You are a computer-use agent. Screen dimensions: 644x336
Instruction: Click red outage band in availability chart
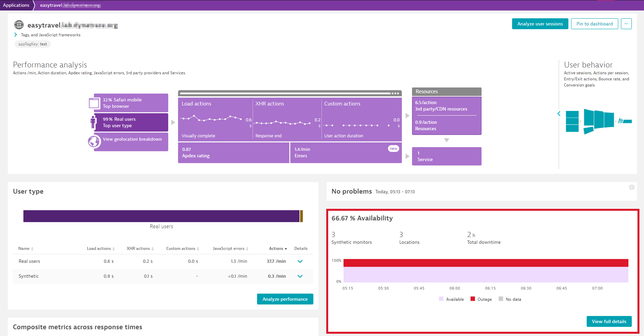pyautogui.click(x=486, y=263)
